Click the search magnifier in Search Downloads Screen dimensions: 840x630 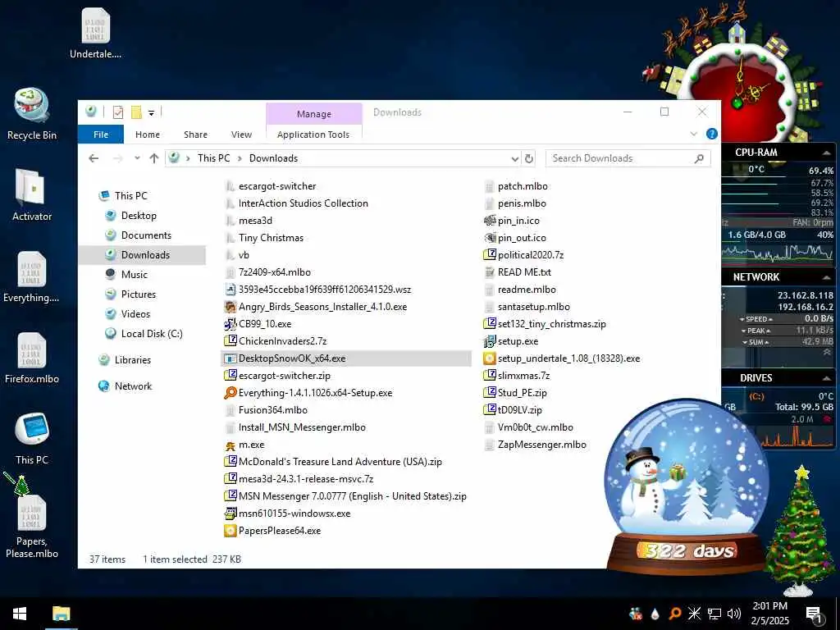pyautogui.click(x=699, y=158)
